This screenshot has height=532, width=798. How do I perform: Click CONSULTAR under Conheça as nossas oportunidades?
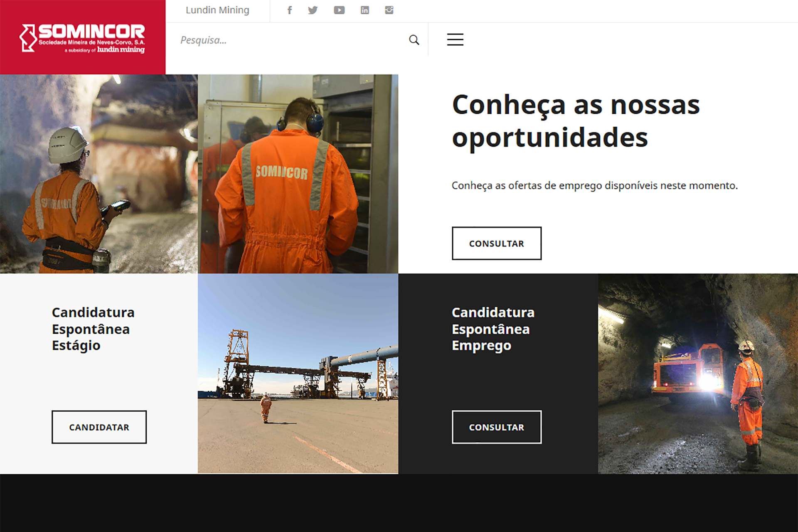click(497, 243)
